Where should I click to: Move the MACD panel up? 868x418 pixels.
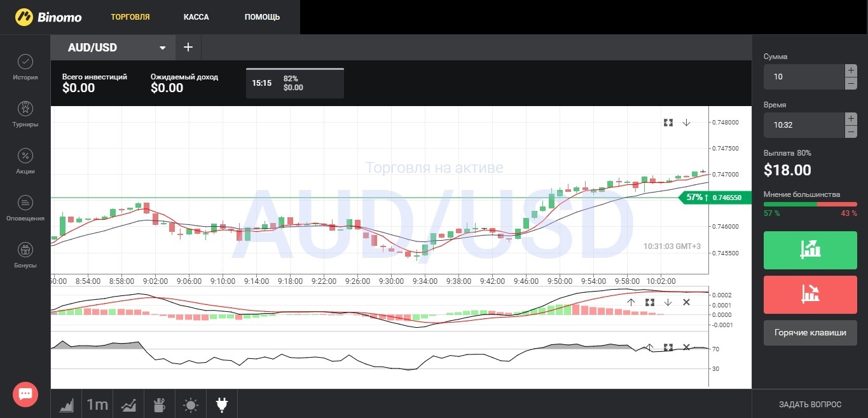pyautogui.click(x=631, y=302)
